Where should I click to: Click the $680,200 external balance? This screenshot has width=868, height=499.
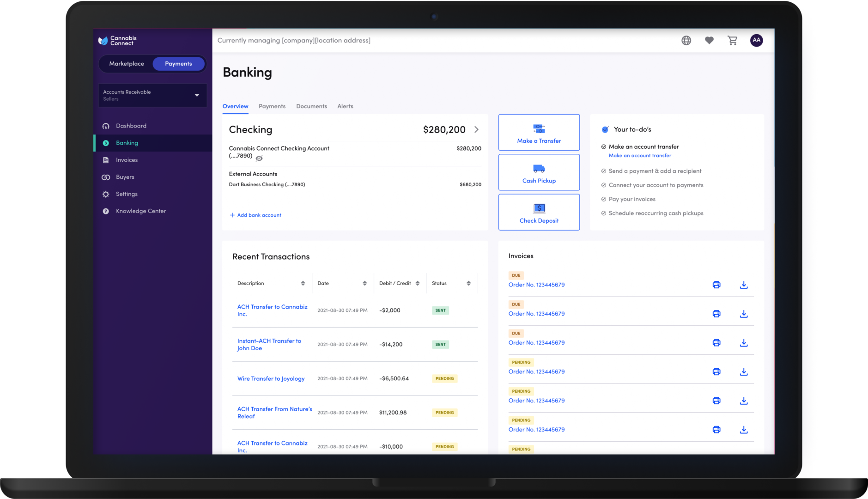pos(470,184)
